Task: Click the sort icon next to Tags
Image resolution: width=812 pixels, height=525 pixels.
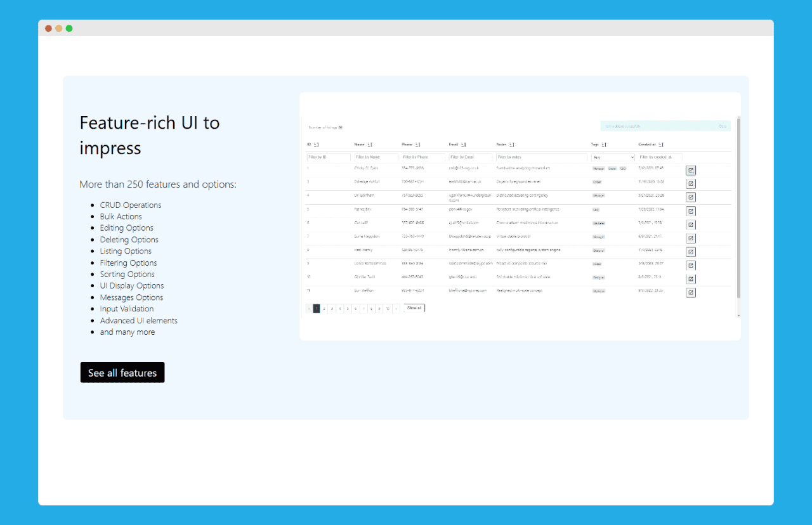Action: (x=604, y=145)
